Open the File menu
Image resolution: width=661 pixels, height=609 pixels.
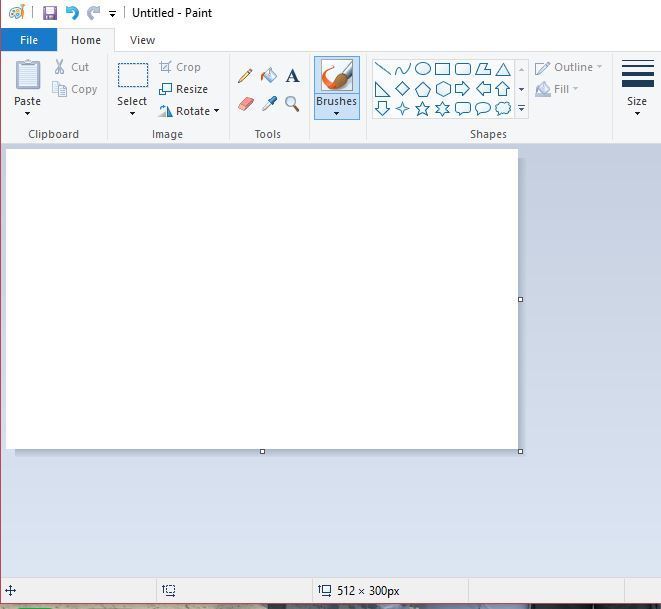click(x=29, y=40)
